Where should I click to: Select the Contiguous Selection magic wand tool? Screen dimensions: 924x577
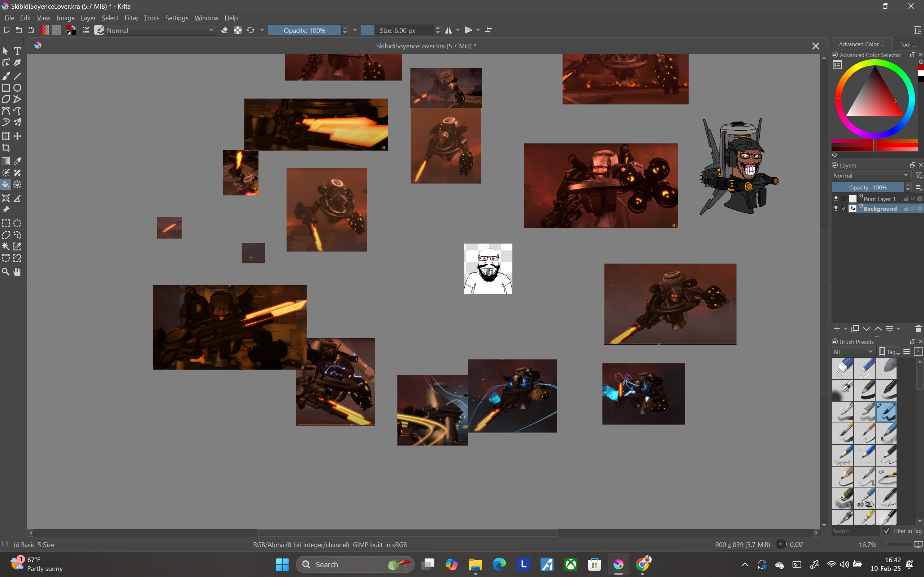(6, 246)
